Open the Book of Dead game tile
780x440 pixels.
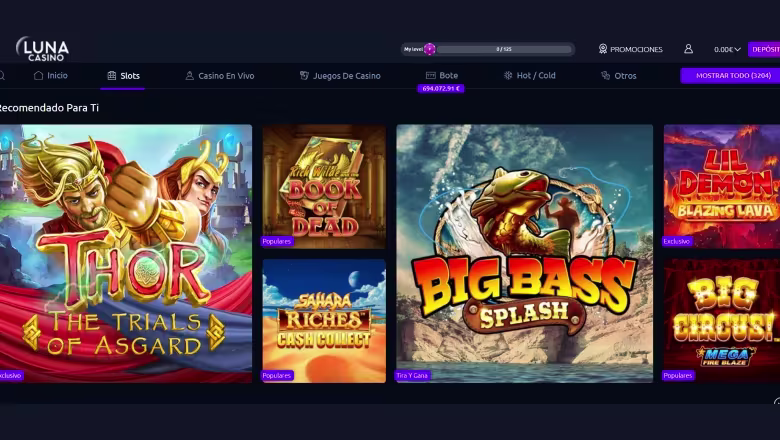coord(324,186)
